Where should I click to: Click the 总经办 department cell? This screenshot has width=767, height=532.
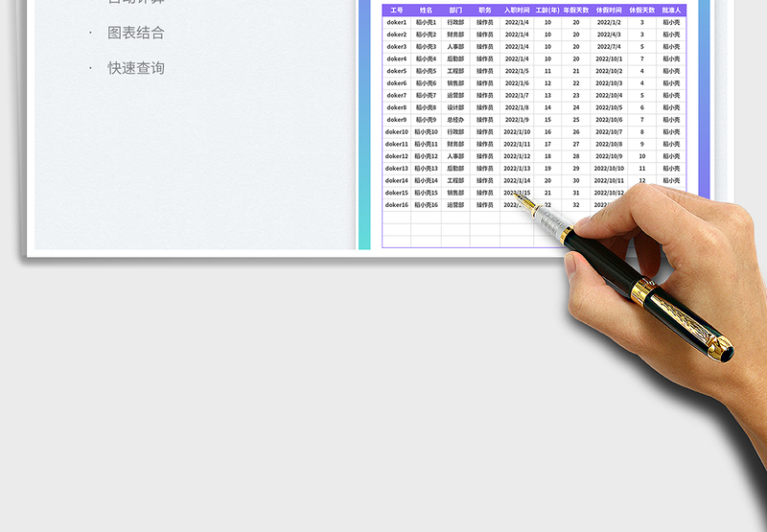(x=455, y=120)
